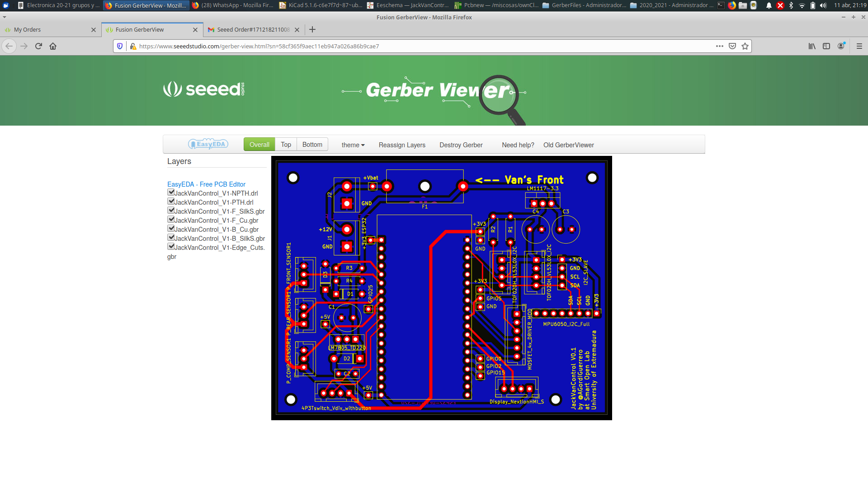This screenshot has height=488, width=868.
Task: Click the Reassign Layers button
Action: click(x=402, y=145)
